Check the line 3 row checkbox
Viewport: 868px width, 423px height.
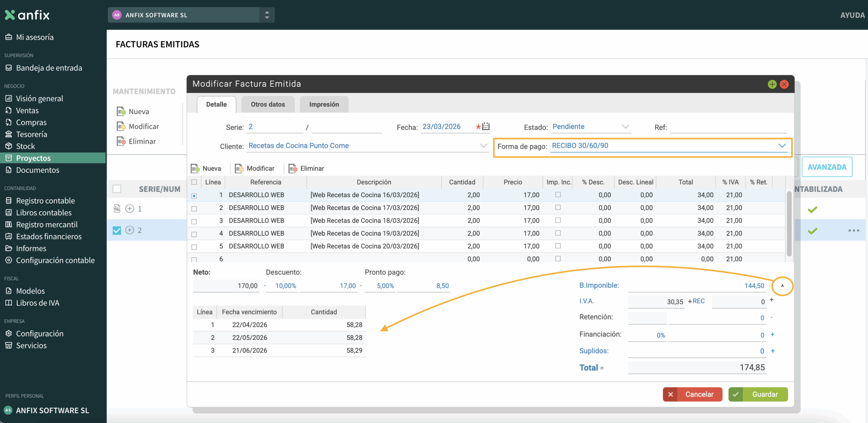pyautogui.click(x=194, y=221)
